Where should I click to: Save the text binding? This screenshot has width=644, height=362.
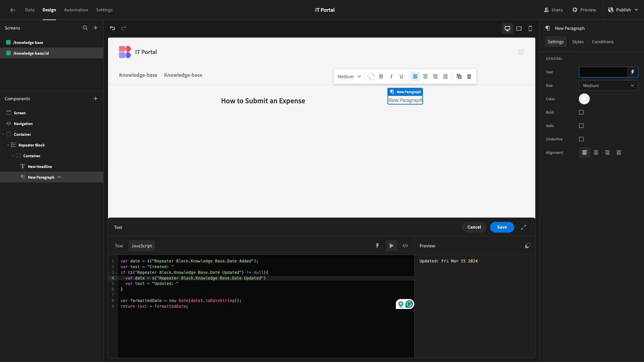502,227
